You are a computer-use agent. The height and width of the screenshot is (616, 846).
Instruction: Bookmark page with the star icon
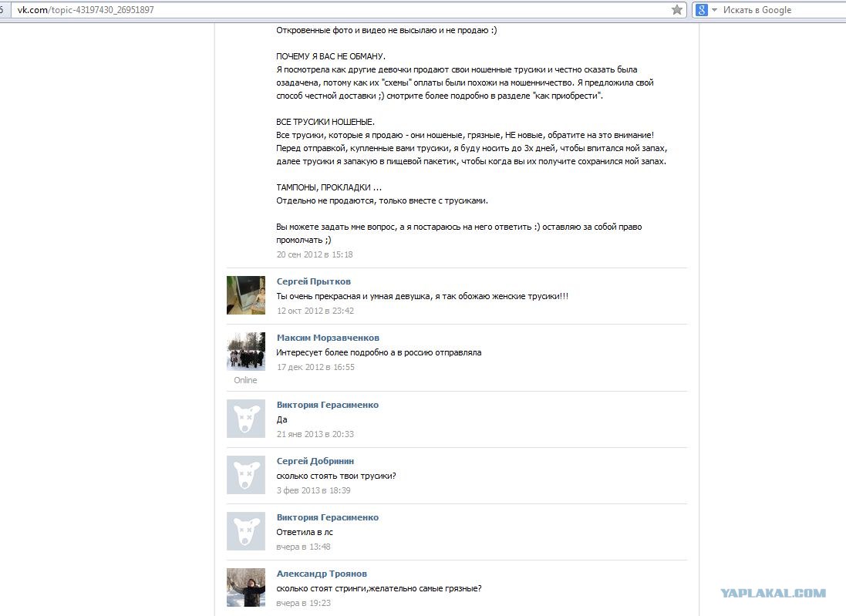[x=676, y=10]
